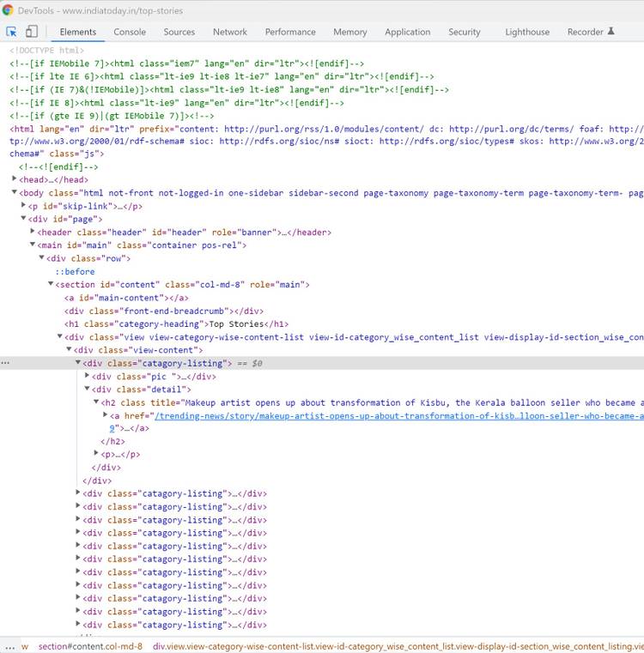Switch to the Memory tab

pos(350,32)
